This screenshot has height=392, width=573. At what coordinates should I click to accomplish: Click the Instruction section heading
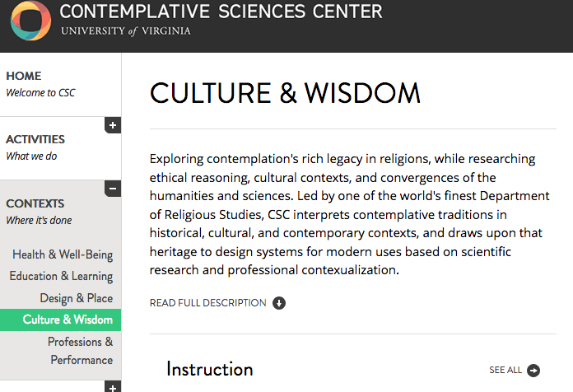pyautogui.click(x=210, y=369)
